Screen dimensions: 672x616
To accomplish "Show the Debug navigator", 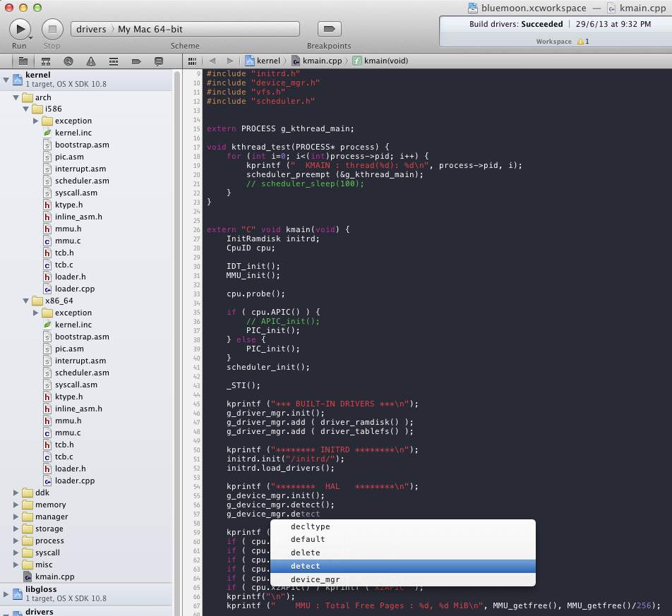I will tap(114, 61).
